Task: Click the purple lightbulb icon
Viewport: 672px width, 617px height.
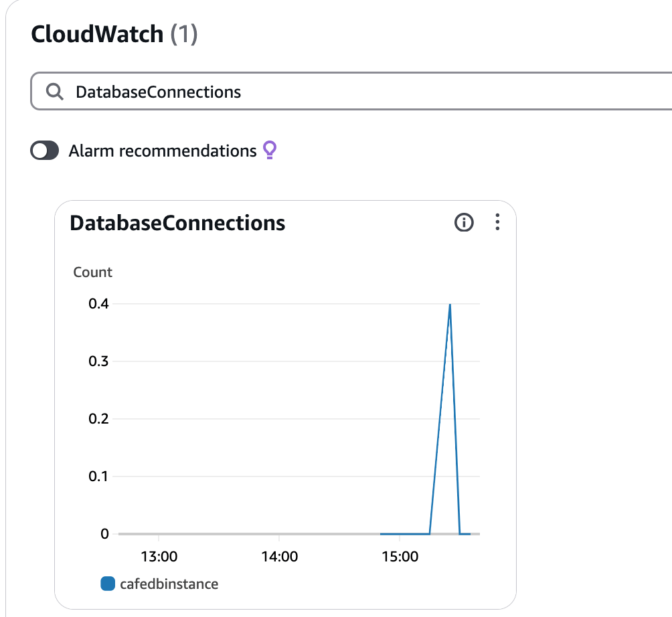Action: pyautogui.click(x=269, y=151)
